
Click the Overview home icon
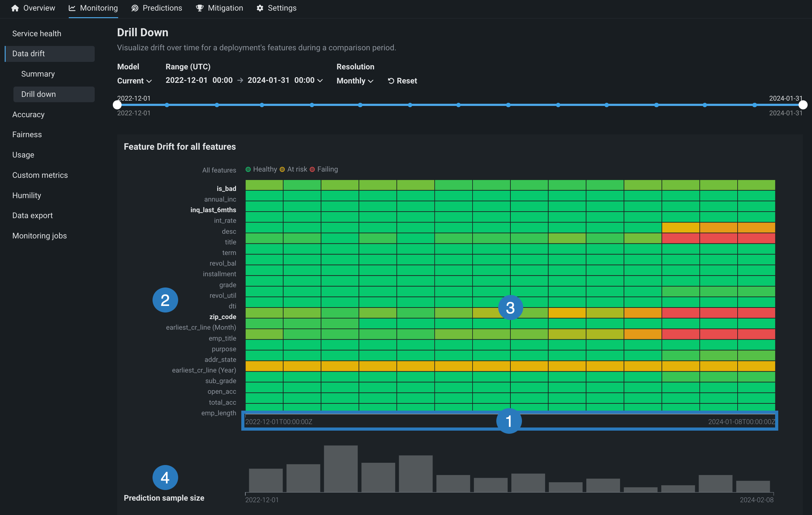(x=15, y=8)
